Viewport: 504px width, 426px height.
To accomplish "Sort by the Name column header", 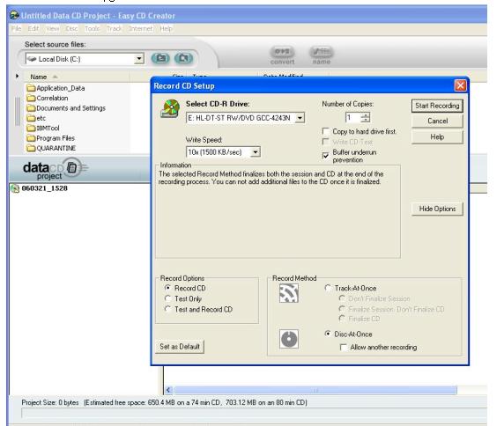I will (39, 77).
